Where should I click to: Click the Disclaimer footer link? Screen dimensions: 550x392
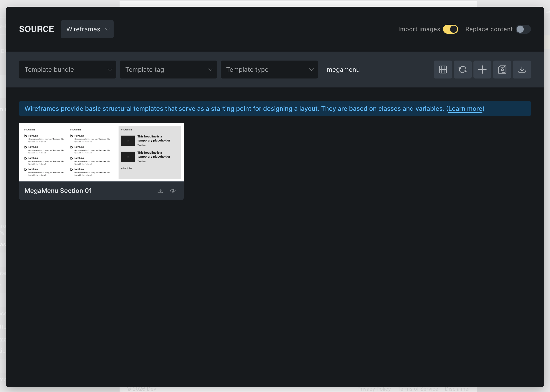coord(457,389)
